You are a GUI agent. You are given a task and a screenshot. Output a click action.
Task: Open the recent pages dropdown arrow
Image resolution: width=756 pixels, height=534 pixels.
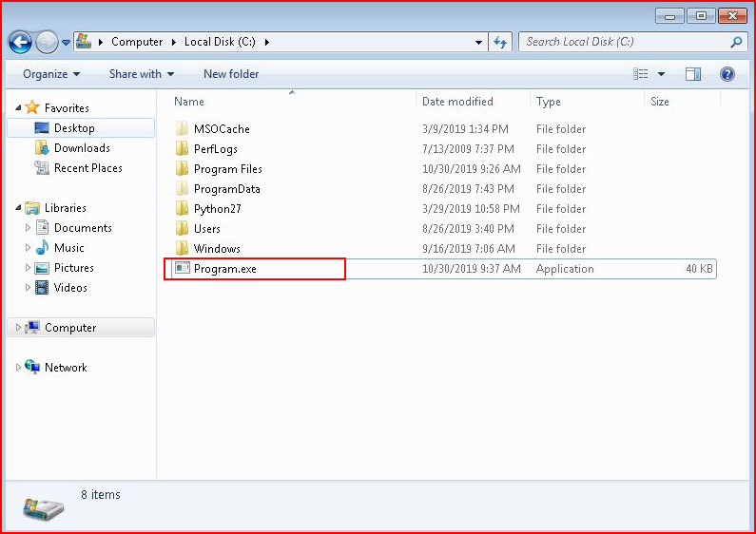click(x=66, y=43)
